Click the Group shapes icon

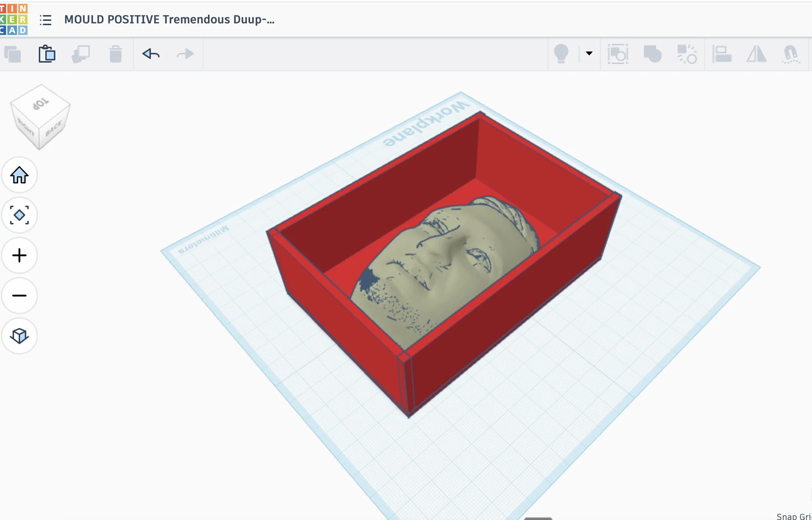tap(618, 54)
